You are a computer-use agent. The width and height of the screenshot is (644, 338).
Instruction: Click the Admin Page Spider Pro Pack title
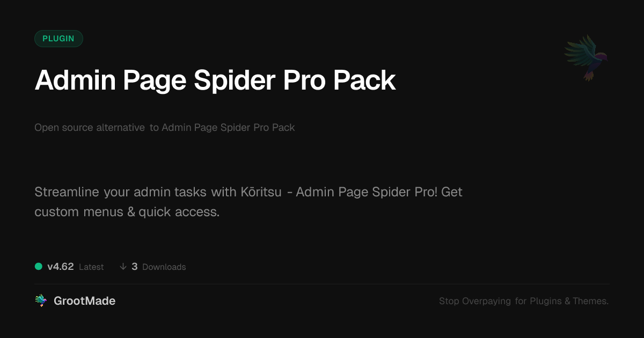(215, 80)
